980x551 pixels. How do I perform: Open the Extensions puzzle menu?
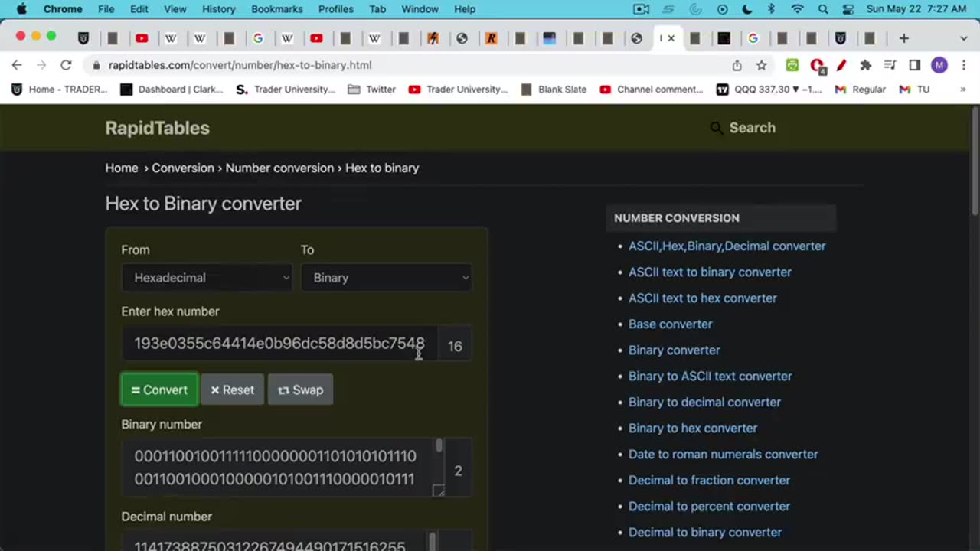click(x=865, y=65)
